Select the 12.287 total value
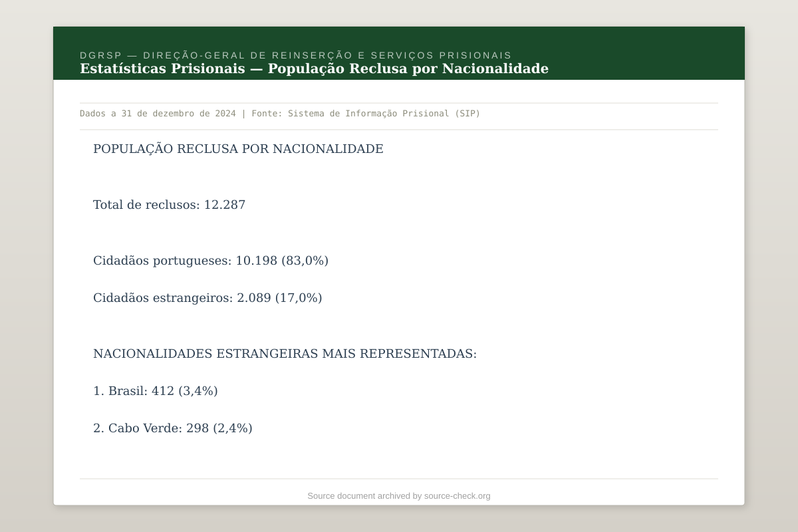This screenshot has height=532, width=798. tap(225, 204)
